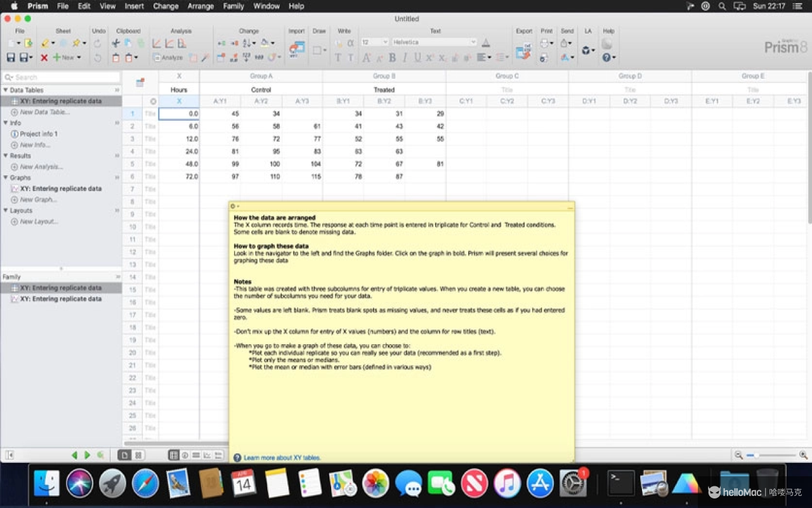Open the Helvetica font dropdown
Viewport: 812px width, 508px height.
pyautogui.click(x=434, y=42)
